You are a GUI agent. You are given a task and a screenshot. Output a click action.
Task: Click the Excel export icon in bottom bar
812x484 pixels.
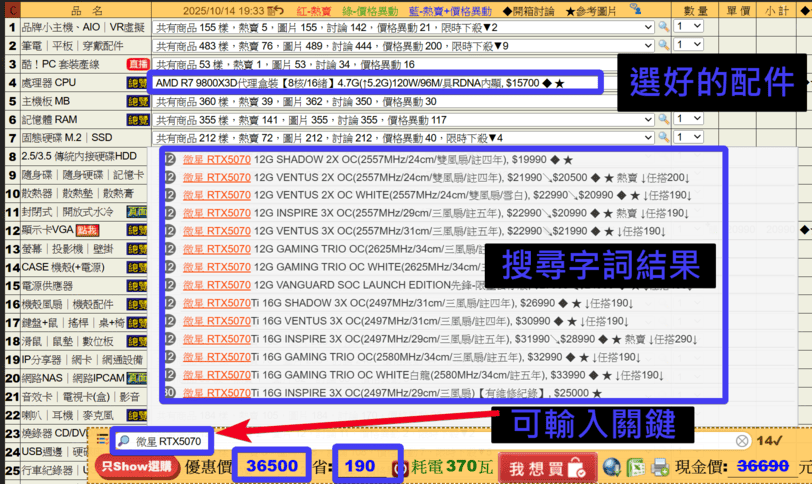(x=636, y=468)
